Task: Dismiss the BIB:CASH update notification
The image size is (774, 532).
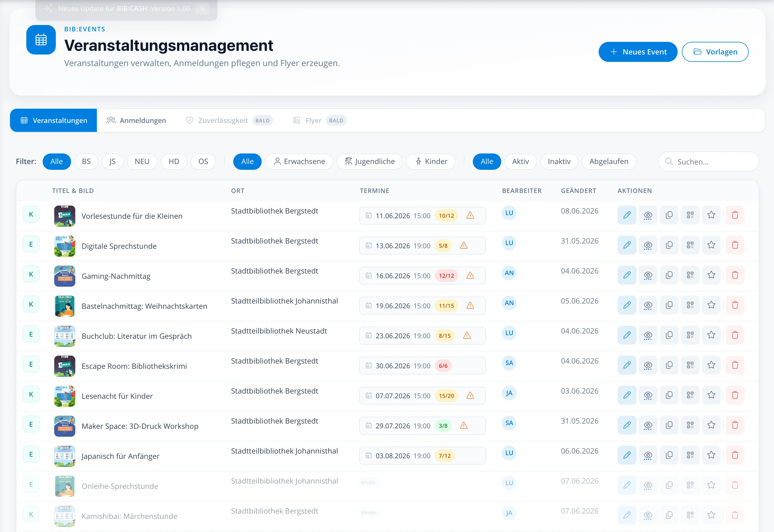Action: click(202, 8)
